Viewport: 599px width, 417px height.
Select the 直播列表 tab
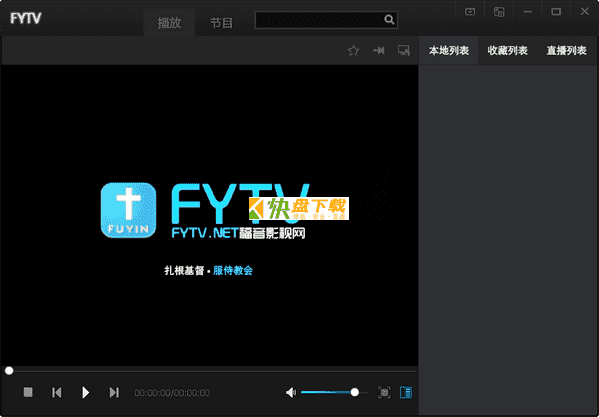click(566, 51)
